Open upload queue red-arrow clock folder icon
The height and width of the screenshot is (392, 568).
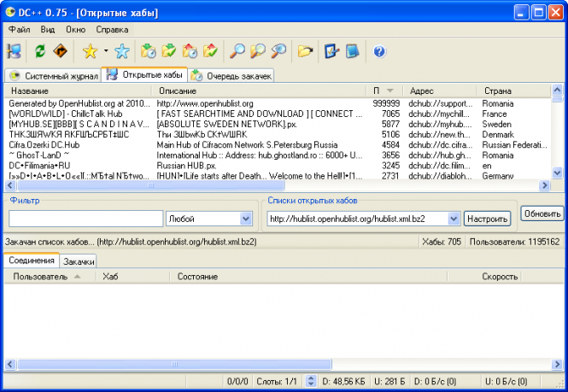point(190,51)
